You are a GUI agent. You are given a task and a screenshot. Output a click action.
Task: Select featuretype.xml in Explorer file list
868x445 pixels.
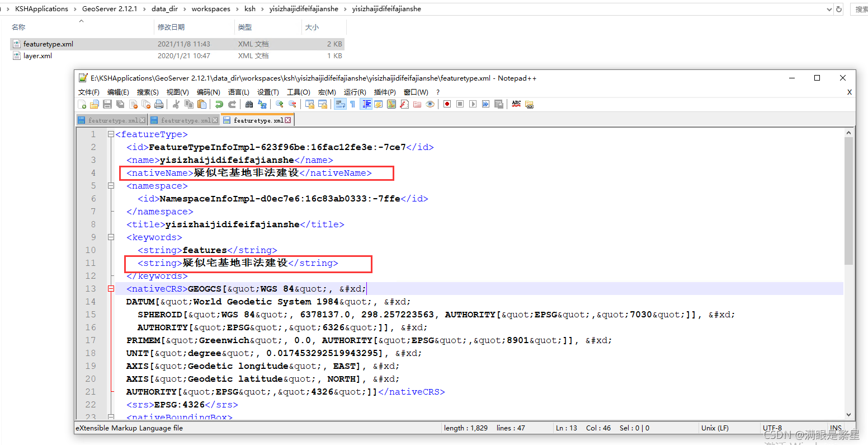pyautogui.click(x=48, y=44)
